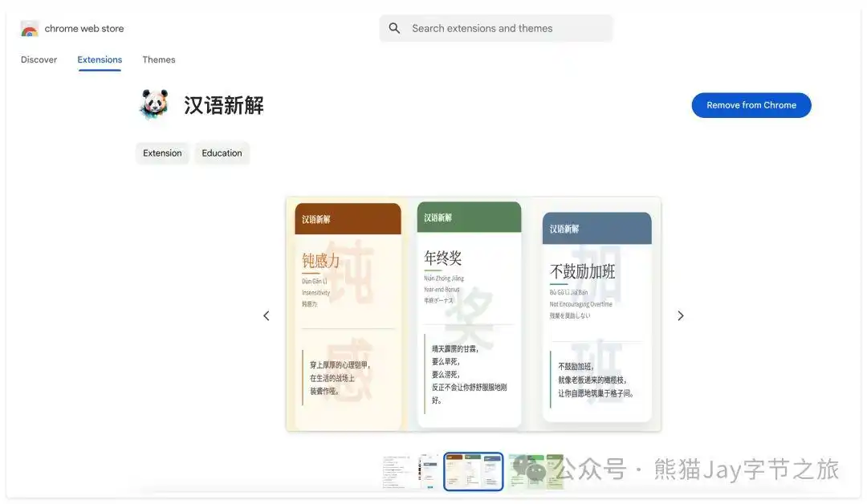Click the left carousel arrow
The height and width of the screenshot is (504, 867).
tap(267, 315)
